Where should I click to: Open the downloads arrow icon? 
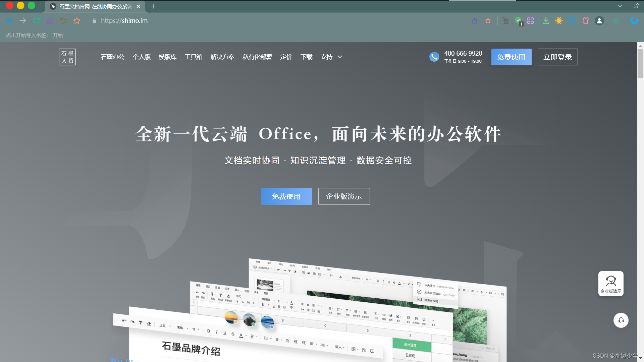(546, 21)
